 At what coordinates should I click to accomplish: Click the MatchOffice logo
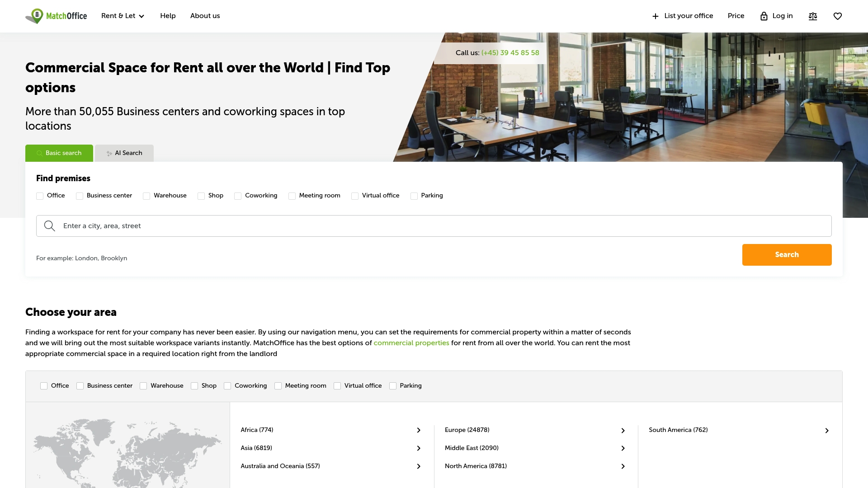56,16
